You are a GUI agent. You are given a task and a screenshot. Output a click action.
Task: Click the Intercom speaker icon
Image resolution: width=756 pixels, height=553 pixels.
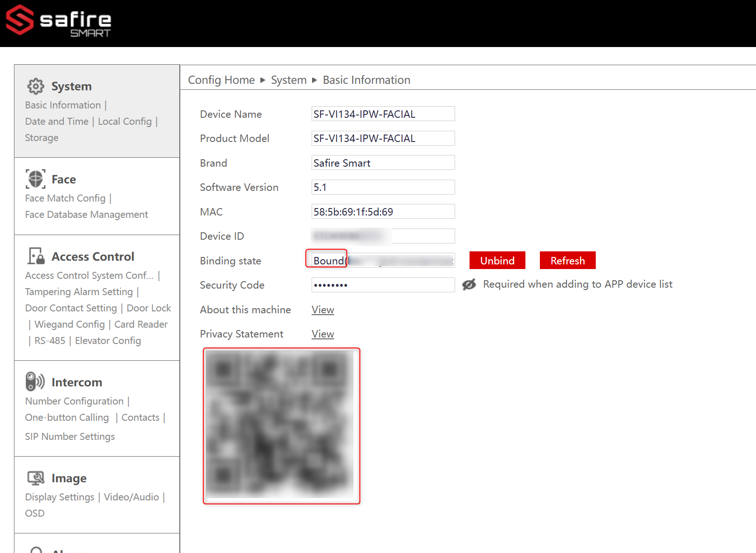point(35,382)
